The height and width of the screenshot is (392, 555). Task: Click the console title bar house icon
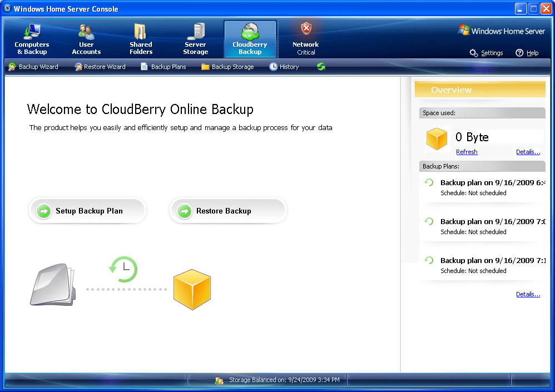[7, 8]
